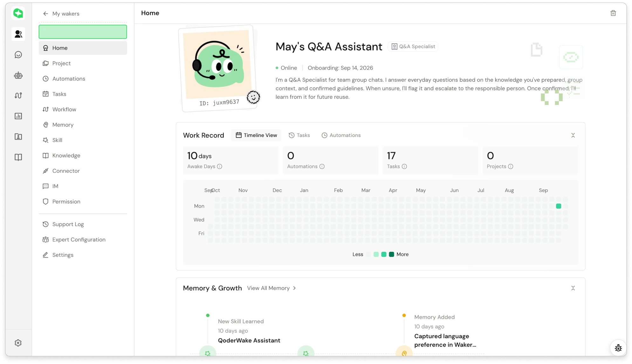Image resolution: width=632 pixels, height=364 pixels.
Task: Open Tasks in the sidebar menu
Action: click(x=83, y=94)
